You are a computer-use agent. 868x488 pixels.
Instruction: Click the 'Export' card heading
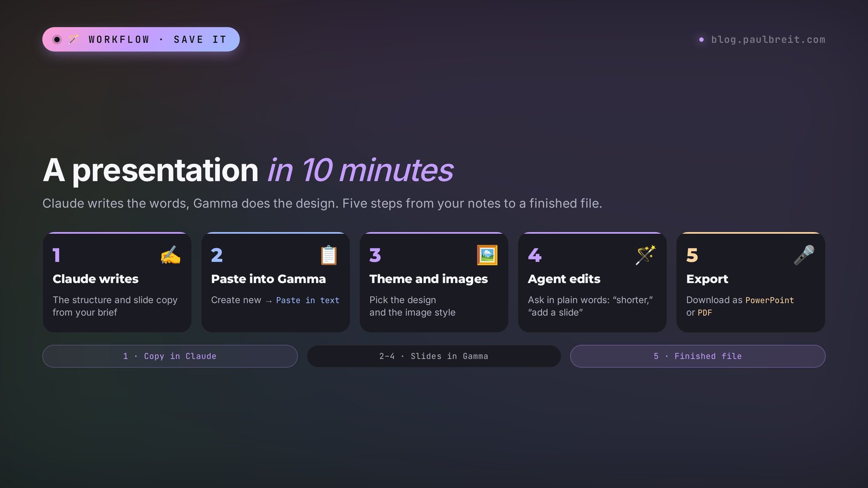coord(707,279)
